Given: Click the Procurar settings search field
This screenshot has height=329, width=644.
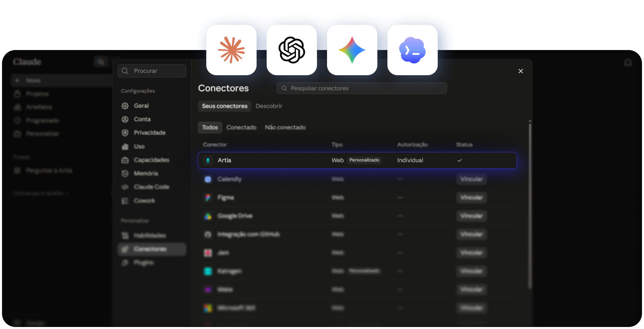Looking at the screenshot, I should pos(152,71).
